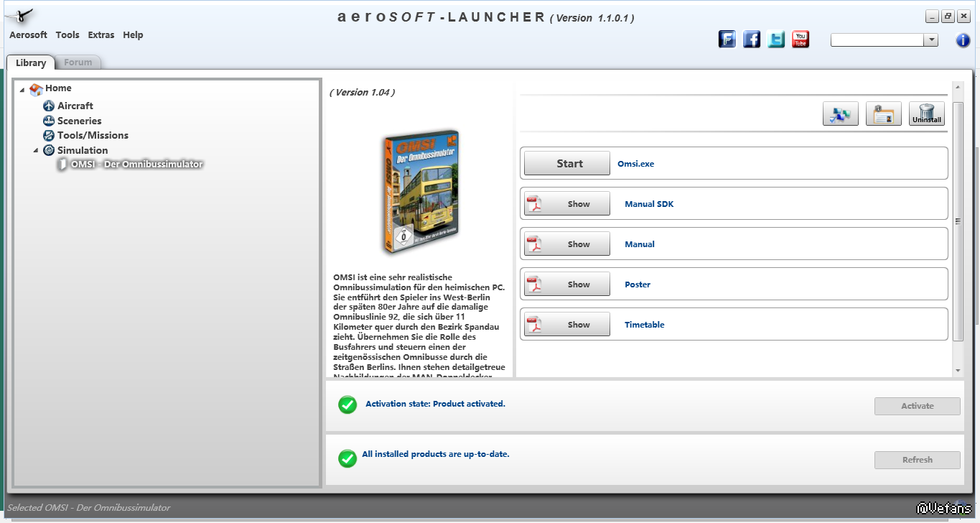
Task: Click the green check beside activation state
Action: [347, 405]
